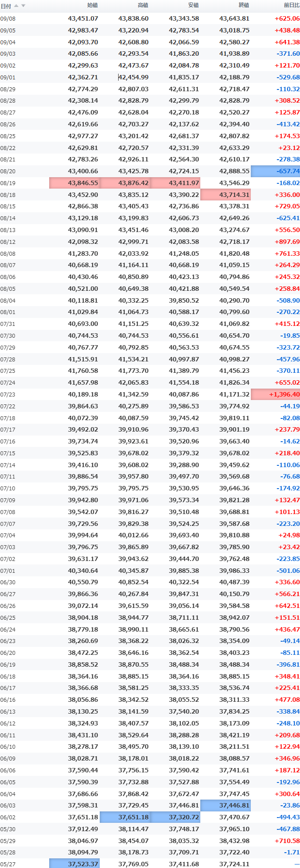
Task: Select high price 43,838.60
Action: tap(134, 19)
